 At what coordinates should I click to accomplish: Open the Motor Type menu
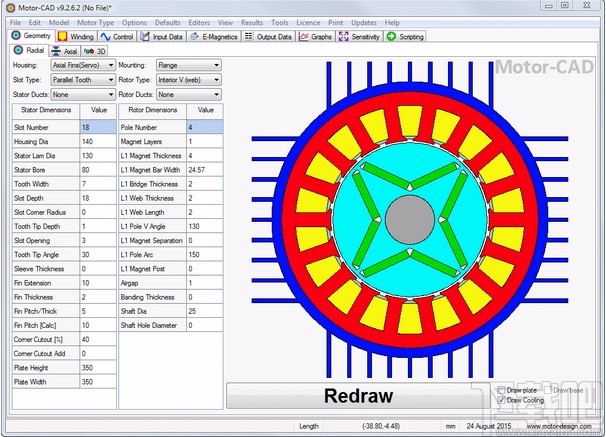pyautogui.click(x=95, y=22)
